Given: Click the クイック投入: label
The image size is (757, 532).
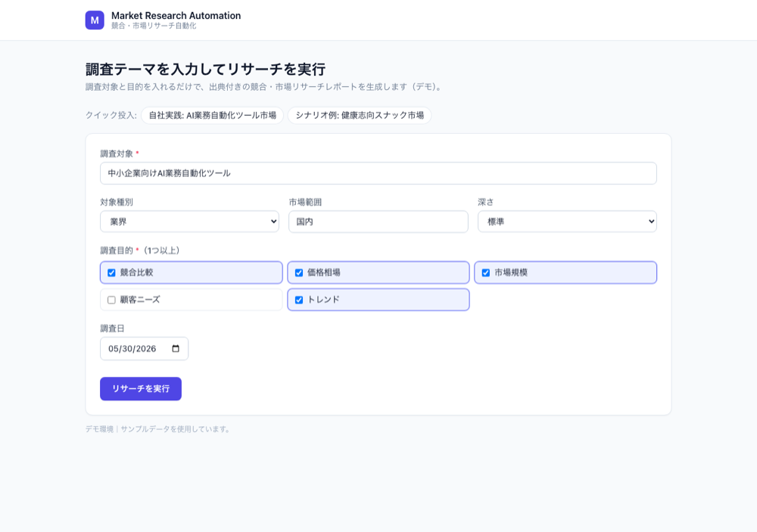Looking at the screenshot, I should click(x=111, y=115).
